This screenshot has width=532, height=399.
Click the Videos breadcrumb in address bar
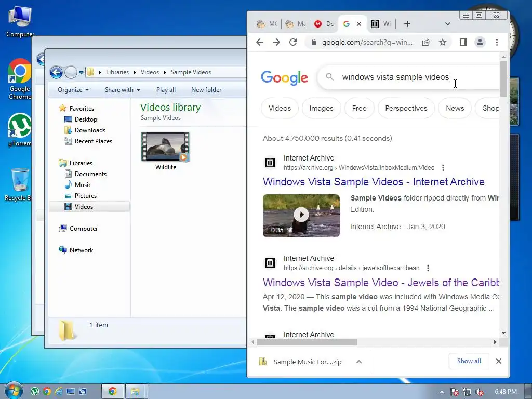coord(150,72)
